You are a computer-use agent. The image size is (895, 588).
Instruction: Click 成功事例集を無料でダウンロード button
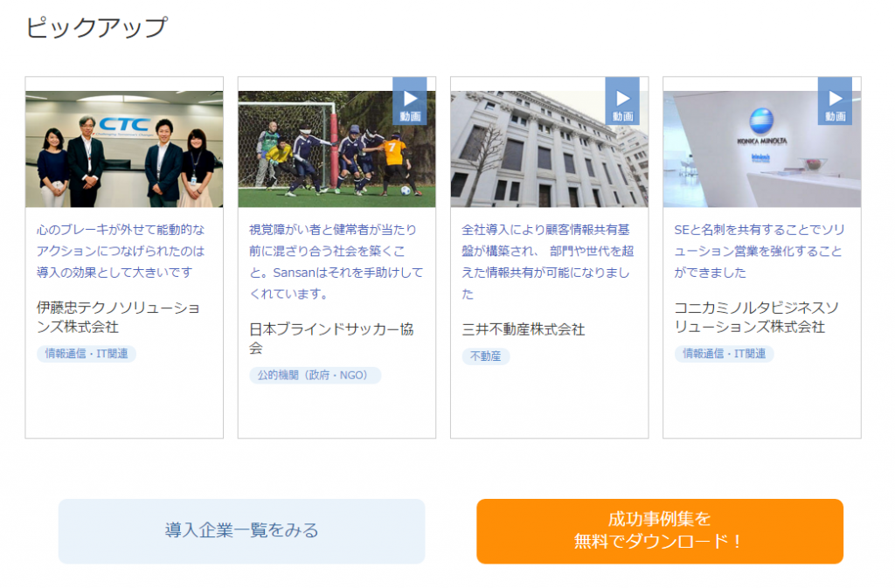click(x=660, y=531)
